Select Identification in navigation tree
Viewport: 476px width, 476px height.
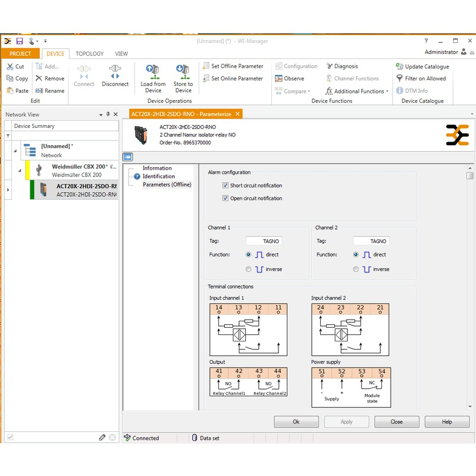pyautogui.click(x=158, y=176)
